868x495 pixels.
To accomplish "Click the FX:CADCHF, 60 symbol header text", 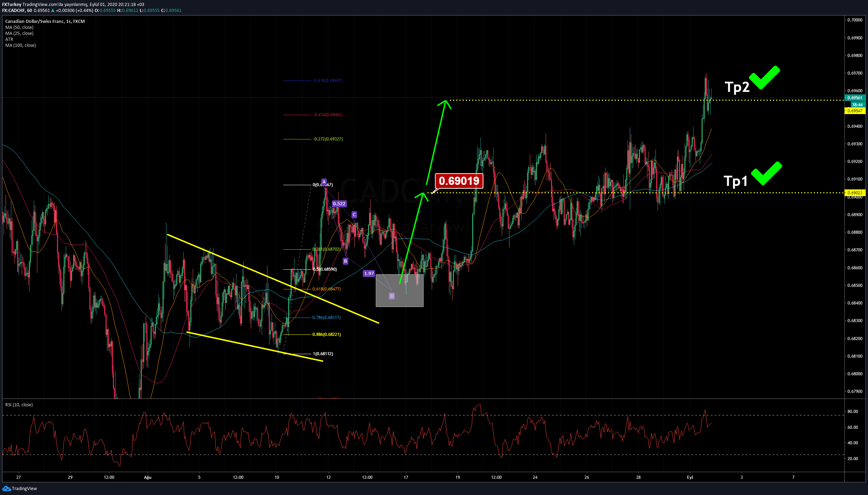I will [x=17, y=10].
